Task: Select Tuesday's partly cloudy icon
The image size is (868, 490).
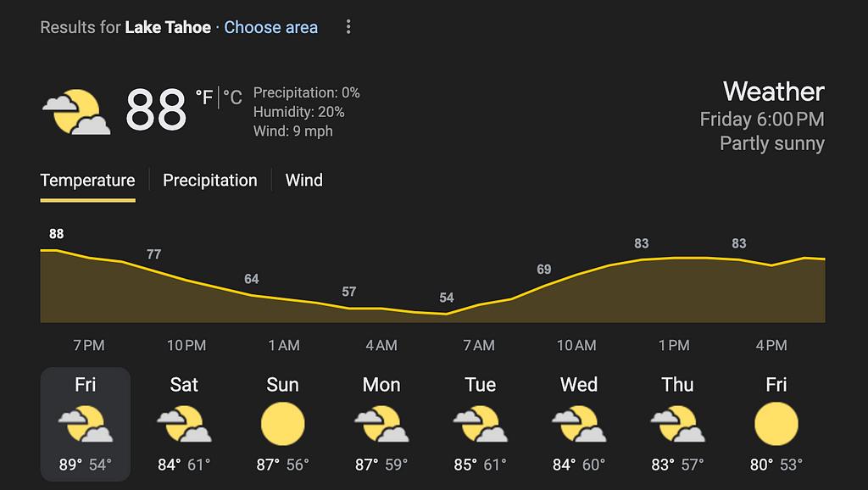Action: [x=480, y=424]
